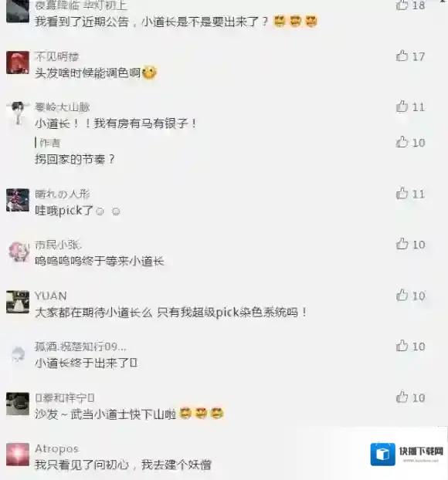Screen dimensions: 448x480
Task: Like the 小道长终于出来了 comment
Action: [402, 346]
